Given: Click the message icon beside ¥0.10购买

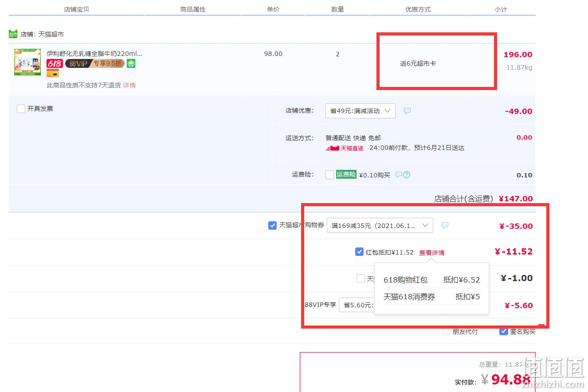Looking at the screenshot, I should 399,175.
